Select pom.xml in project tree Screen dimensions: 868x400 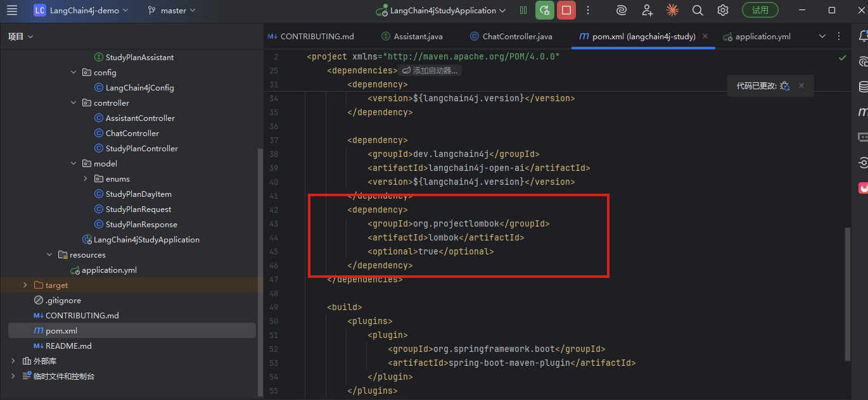click(x=132, y=330)
